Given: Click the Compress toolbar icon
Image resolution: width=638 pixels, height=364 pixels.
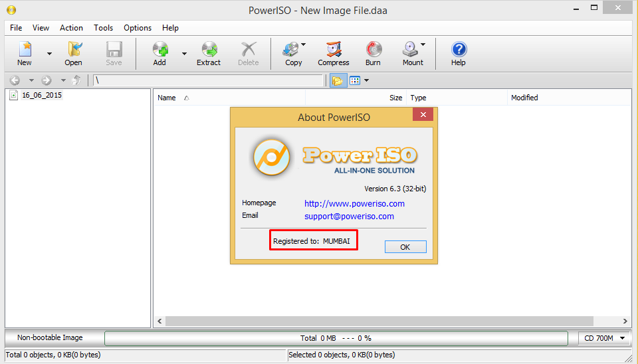Looking at the screenshot, I should click(x=334, y=53).
